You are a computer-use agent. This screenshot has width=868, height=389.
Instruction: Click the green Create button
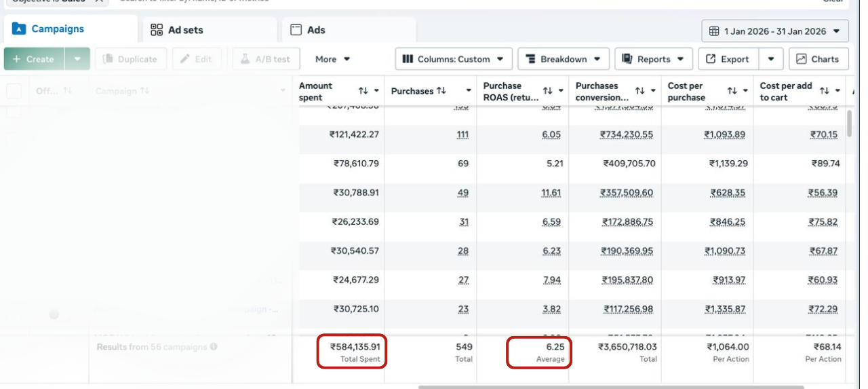pyautogui.click(x=34, y=59)
